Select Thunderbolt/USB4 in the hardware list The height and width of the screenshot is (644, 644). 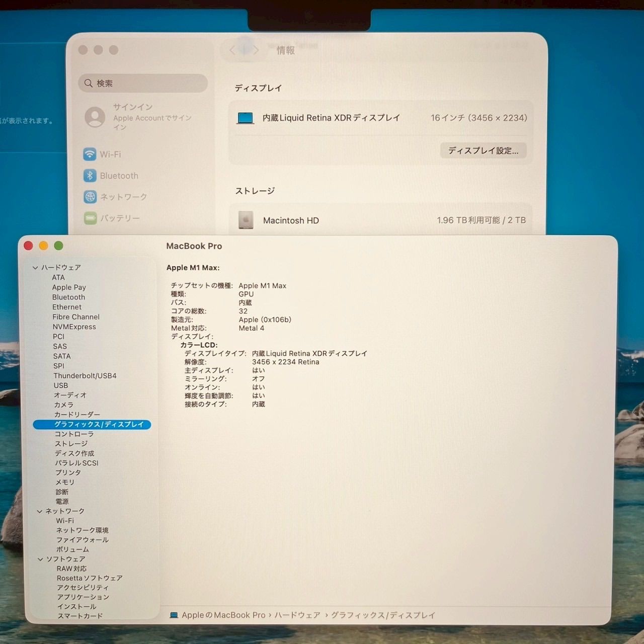click(x=85, y=375)
